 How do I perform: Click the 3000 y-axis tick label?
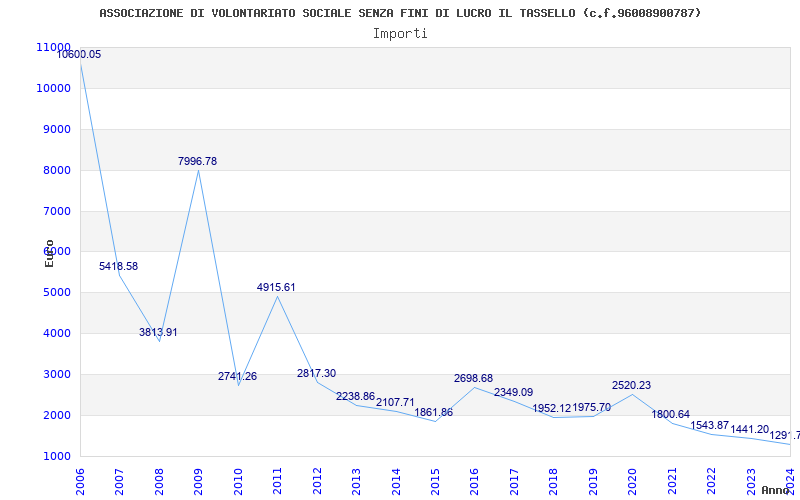coord(56,374)
